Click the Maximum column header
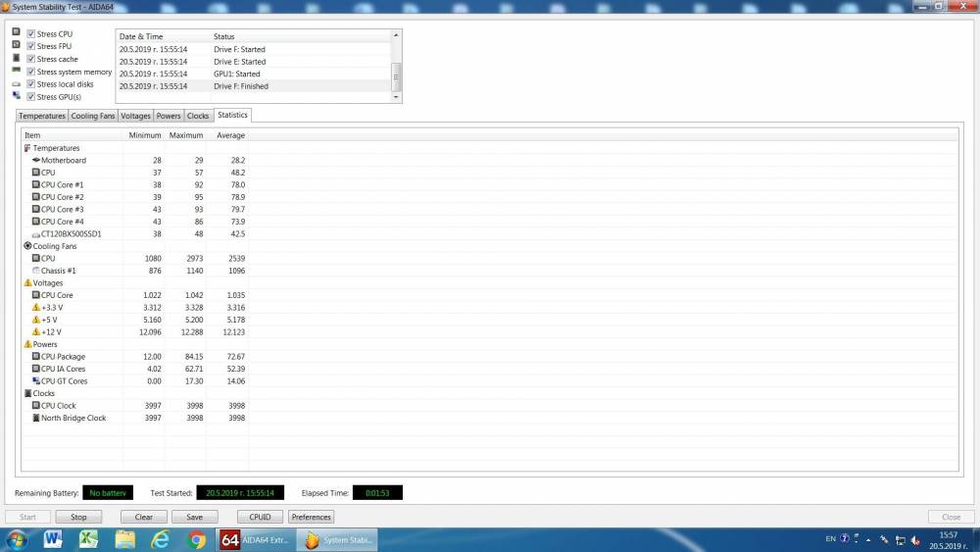Viewport: 980px width, 552px height. point(185,135)
